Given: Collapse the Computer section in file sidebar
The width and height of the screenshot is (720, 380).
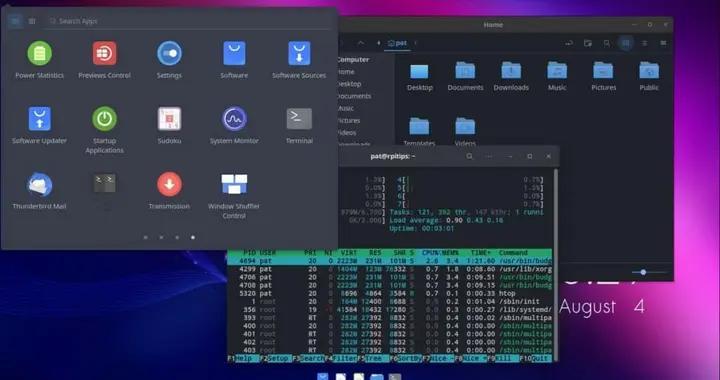Looking at the screenshot, I should (x=353, y=60).
